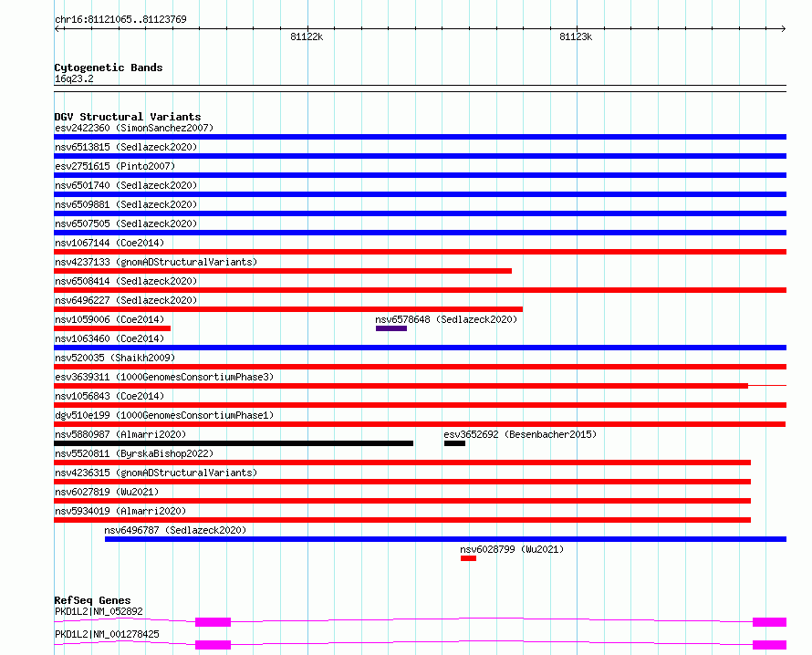Click the nsv6509881 (Sedlazeck2020) label
The width and height of the screenshot is (812, 655).
click(126, 204)
